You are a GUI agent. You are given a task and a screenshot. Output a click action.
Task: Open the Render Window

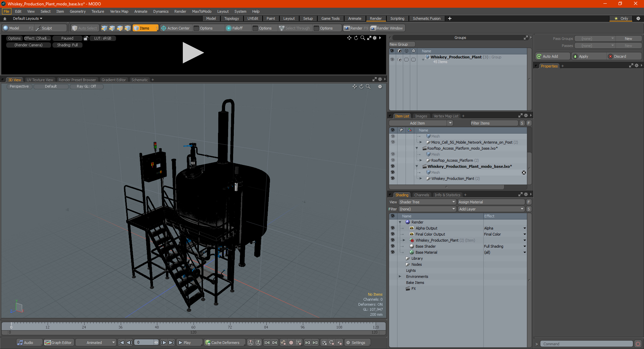tap(387, 28)
